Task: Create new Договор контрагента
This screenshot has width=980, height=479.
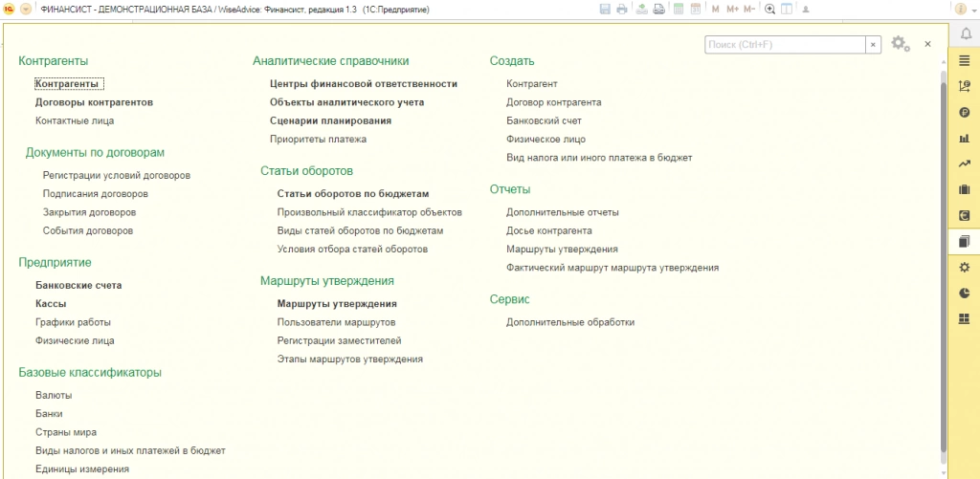Action: pos(554,101)
